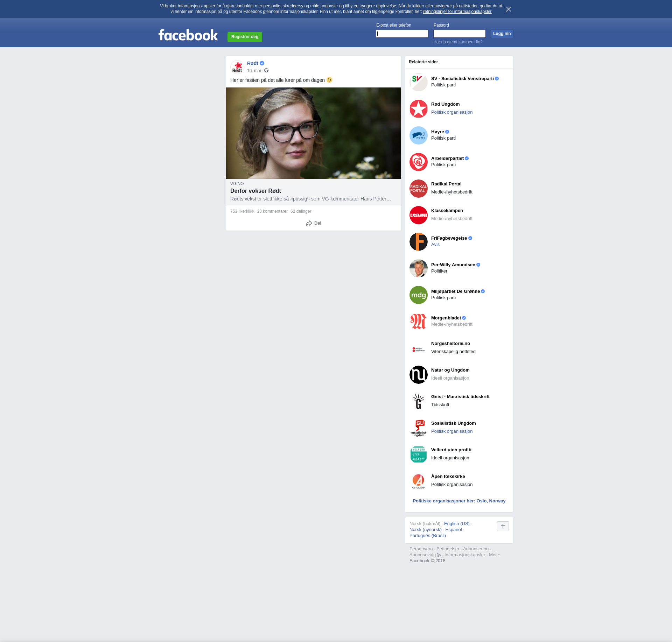Open the Miljøpartiet De Grønne mdg icon
This screenshot has width=672, height=642.
coord(418,295)
